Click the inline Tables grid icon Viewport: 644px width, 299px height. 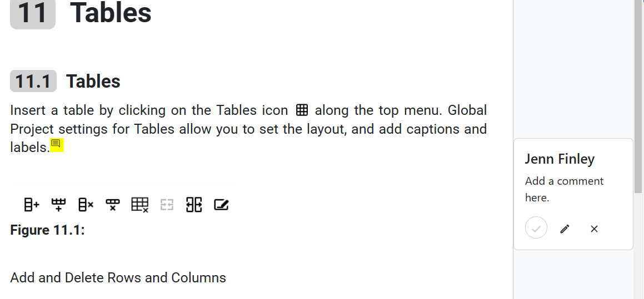point(302,110)
